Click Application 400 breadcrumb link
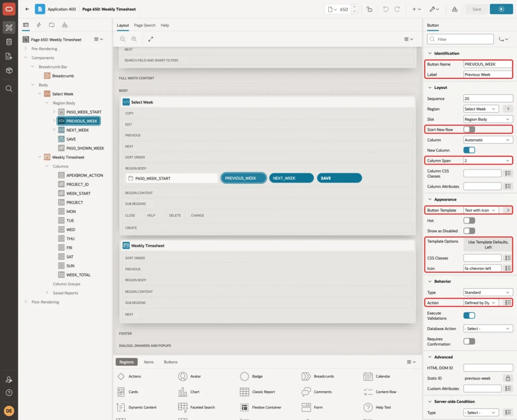The height and width of the screenshot is (420, 517). point(62,9)
